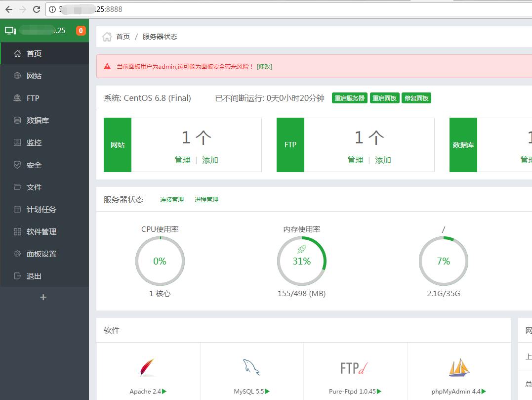Image resolution: width=532 pixels, height=400 pixels.
Task: Click the phpMyAdmin sailboat logo
Action: point(459,367)
